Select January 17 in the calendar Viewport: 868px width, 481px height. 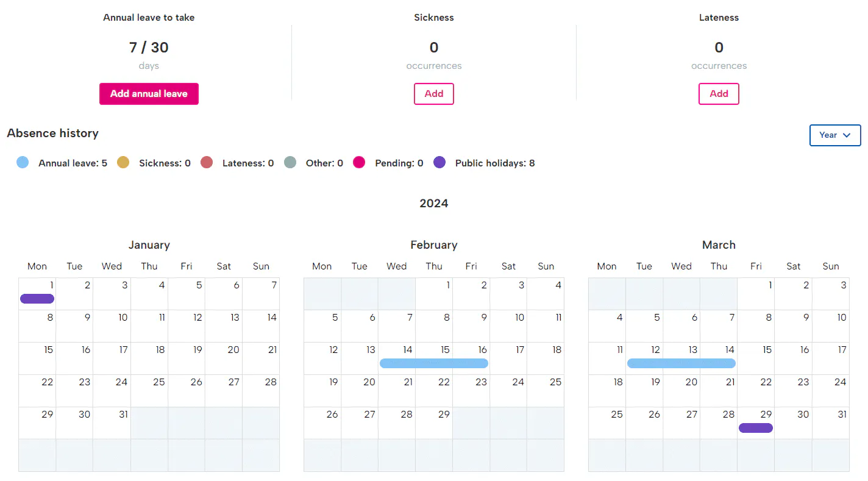coord(112,358)
